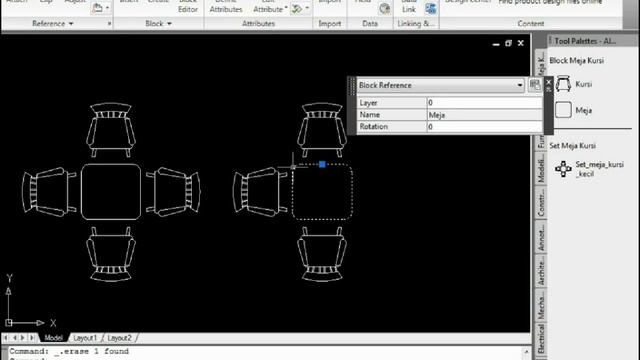Open the Annotation palette tab

[541, 238]
